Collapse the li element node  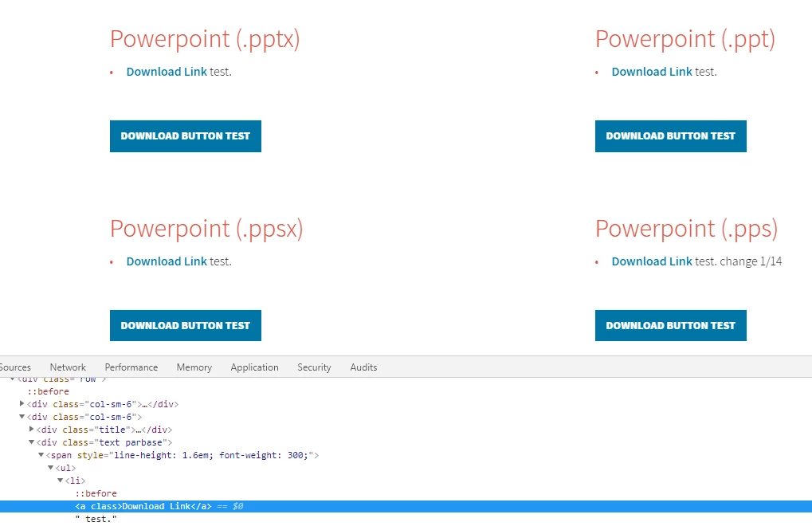60,481
